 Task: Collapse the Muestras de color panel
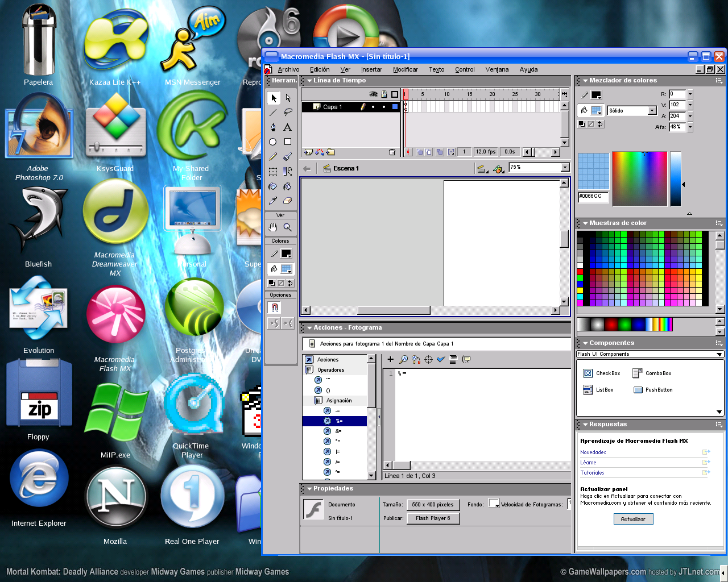pyautogui.click(x=585, y=223)
